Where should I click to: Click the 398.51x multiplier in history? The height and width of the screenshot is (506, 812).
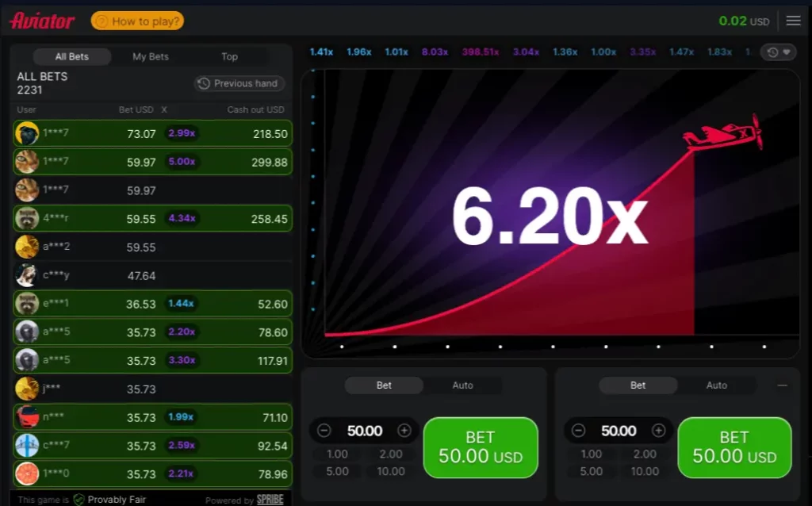pos(481,52)
